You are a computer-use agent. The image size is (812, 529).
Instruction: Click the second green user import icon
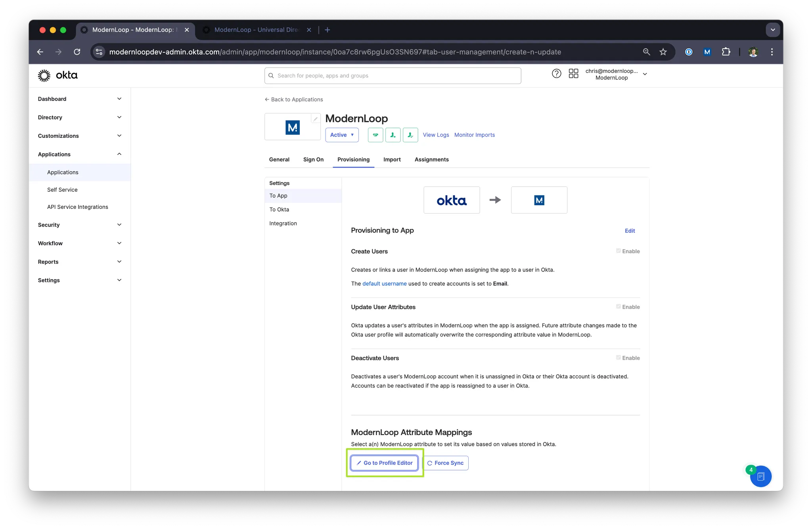point(410,135)
